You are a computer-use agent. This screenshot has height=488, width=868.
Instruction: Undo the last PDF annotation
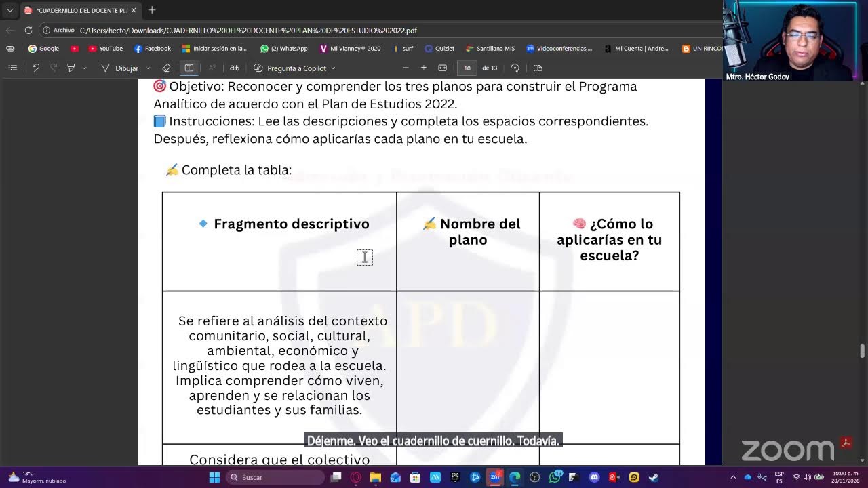pyautogui.click(x=35, y=68)
